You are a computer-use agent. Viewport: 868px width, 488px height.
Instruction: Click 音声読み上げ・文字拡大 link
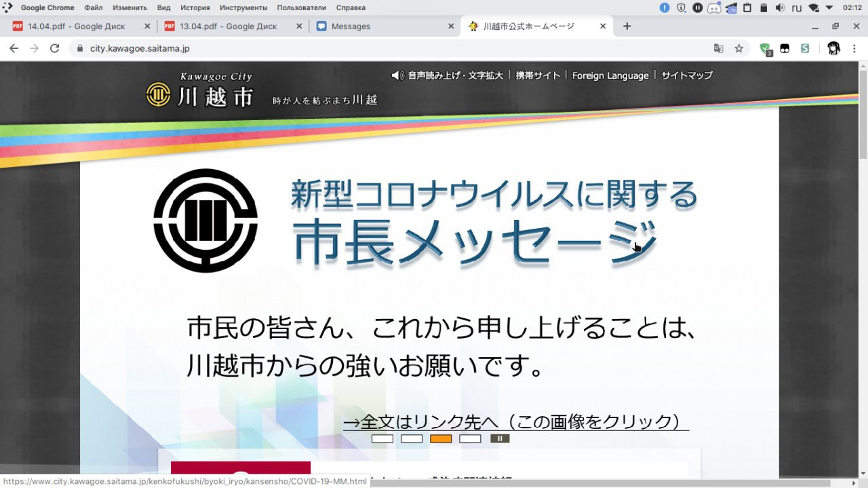coord(456,75)
